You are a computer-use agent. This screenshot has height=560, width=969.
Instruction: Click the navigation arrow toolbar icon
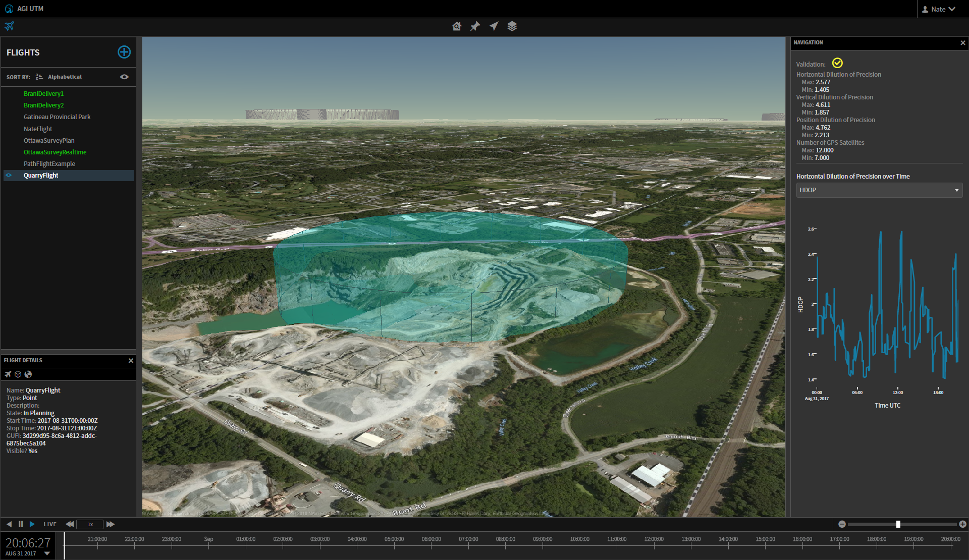pyautogui.click(x=494, y=26)
